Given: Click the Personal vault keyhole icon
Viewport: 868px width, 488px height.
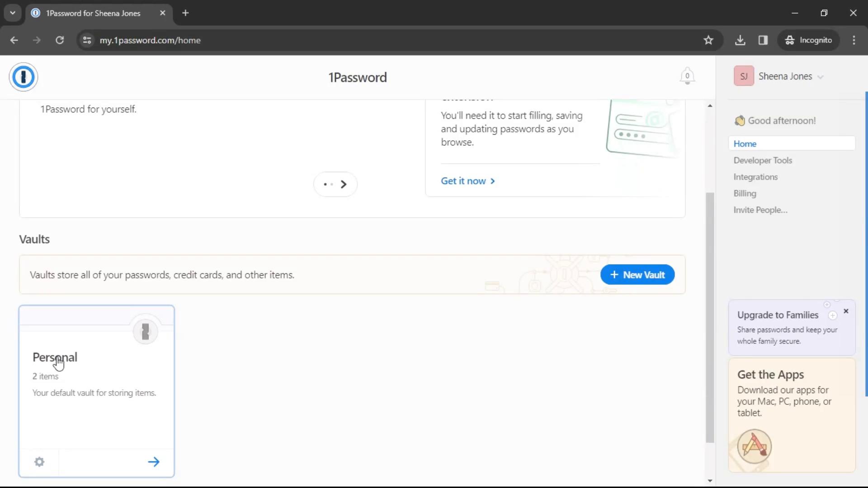Looking at the screenshot, I should pyautogui.click(x=145, y=332).
